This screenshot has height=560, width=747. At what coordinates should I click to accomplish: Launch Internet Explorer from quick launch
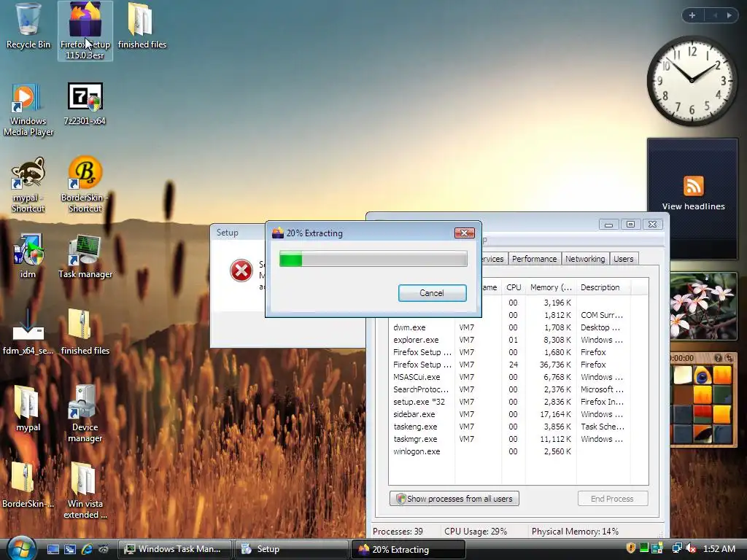tap(87, 549)
